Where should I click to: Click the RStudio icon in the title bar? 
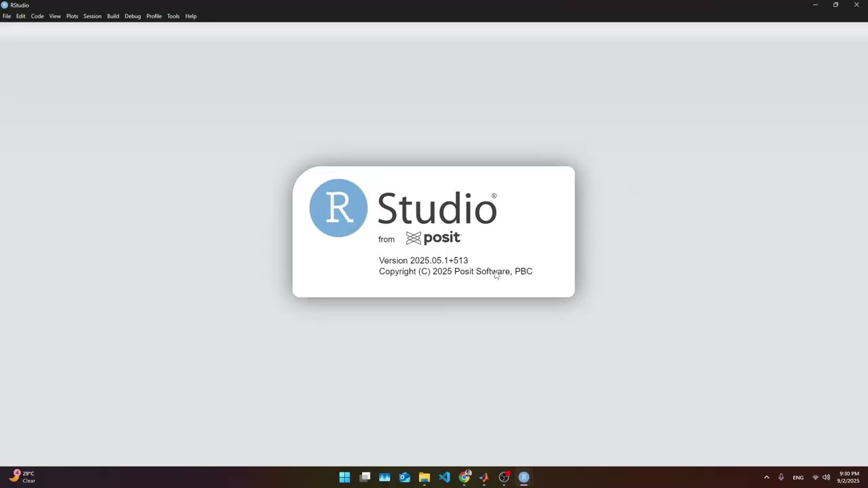(x=5, y=5)
